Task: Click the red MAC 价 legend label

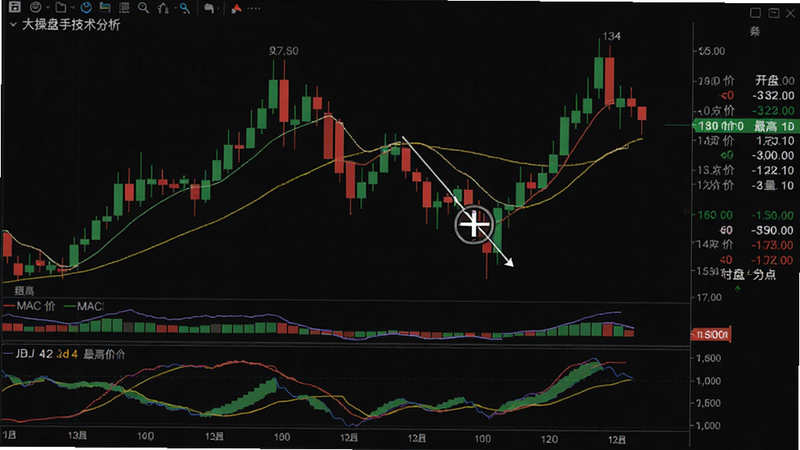Action: [36, 306]
